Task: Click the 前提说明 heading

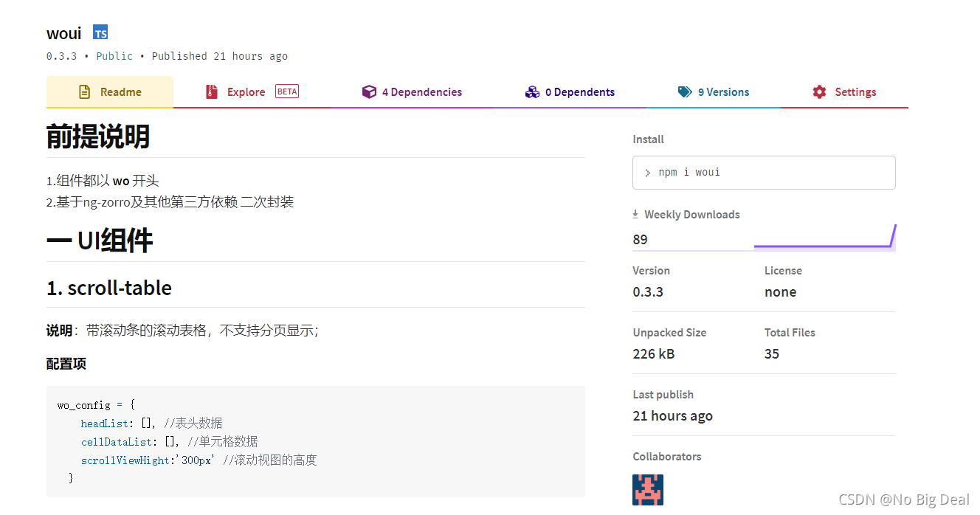Action: (98, 136)
